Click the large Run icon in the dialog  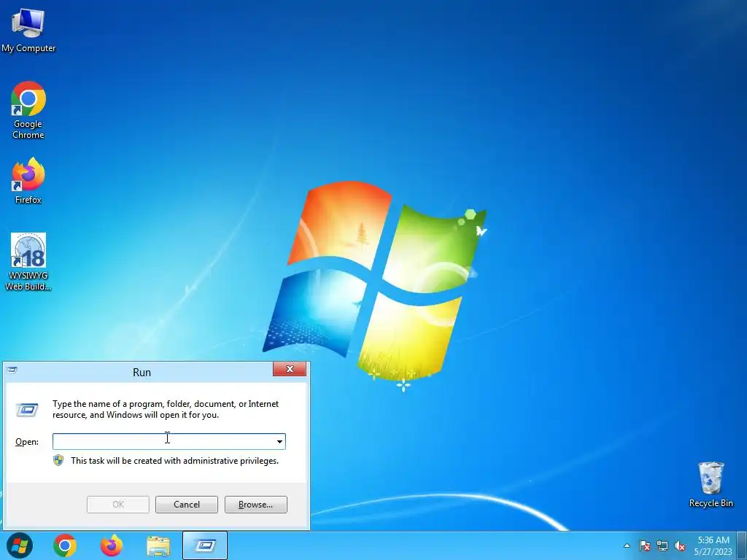pyautogui.click(x=27, y=410)
